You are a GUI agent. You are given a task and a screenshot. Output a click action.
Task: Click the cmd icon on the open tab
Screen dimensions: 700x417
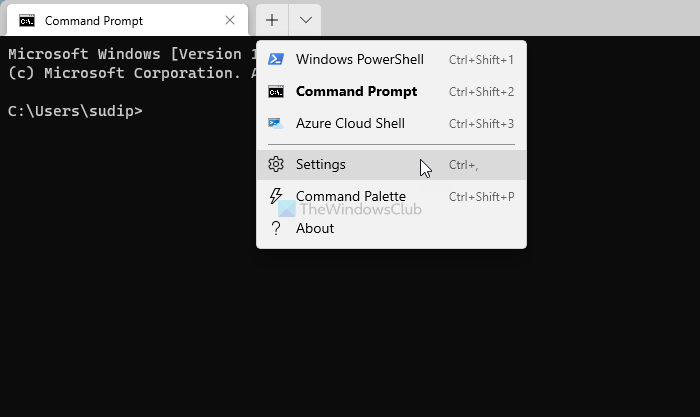click(x=27, y=20)
